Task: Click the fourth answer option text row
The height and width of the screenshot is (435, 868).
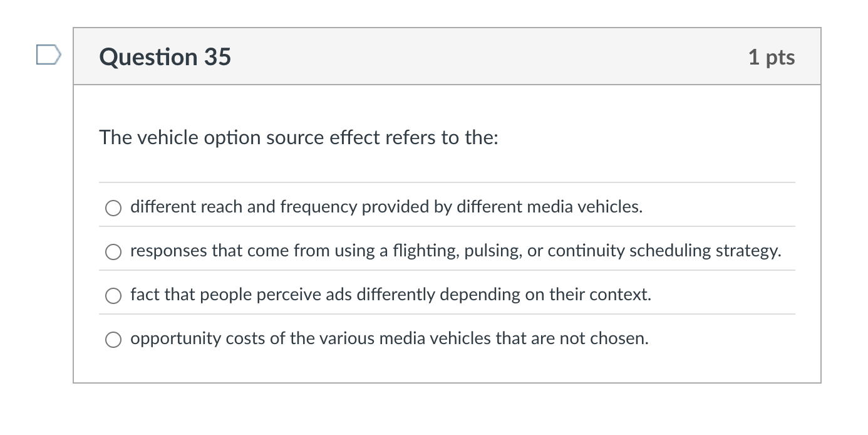Action: 388,338
